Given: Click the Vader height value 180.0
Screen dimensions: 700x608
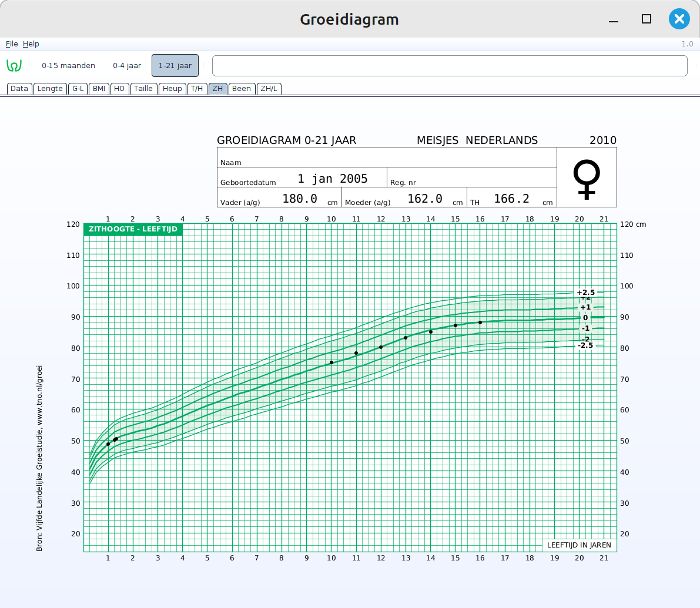Looking at the screenshot, I should pyautogui.click(x=300, y=199).
